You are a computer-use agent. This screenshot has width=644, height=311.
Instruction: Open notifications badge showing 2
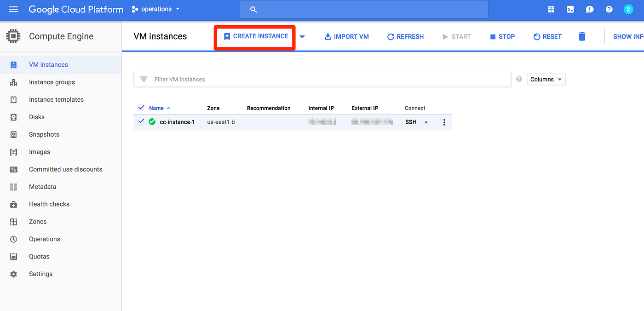(x=628, y=9)
